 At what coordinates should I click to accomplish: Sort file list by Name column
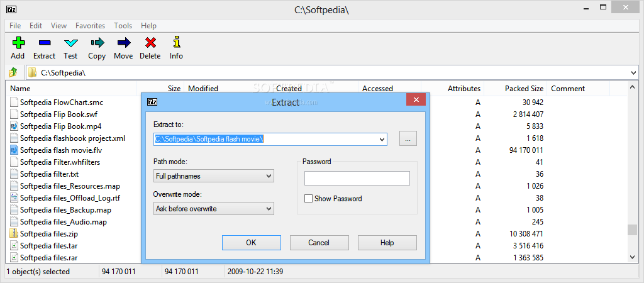click(x=72, y=88)
